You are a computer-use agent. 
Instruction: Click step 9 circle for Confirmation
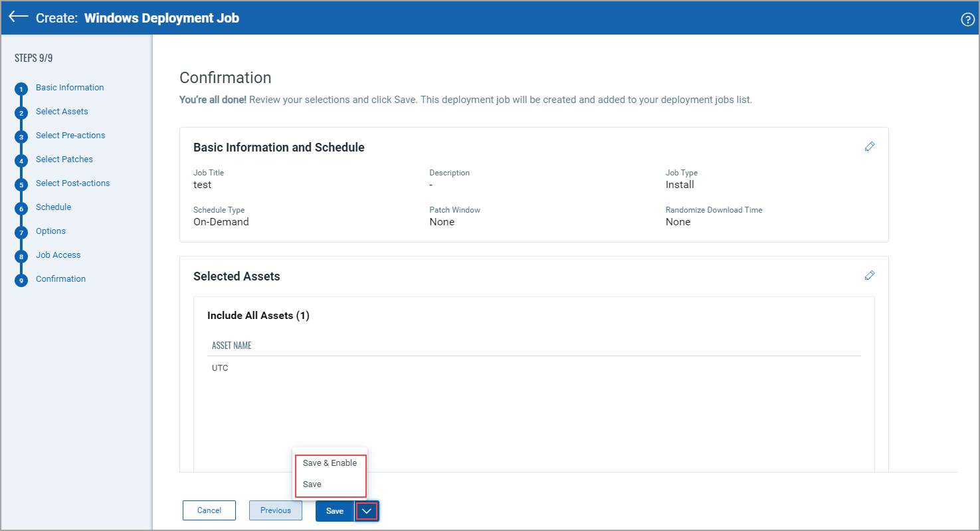pos(21,280)
